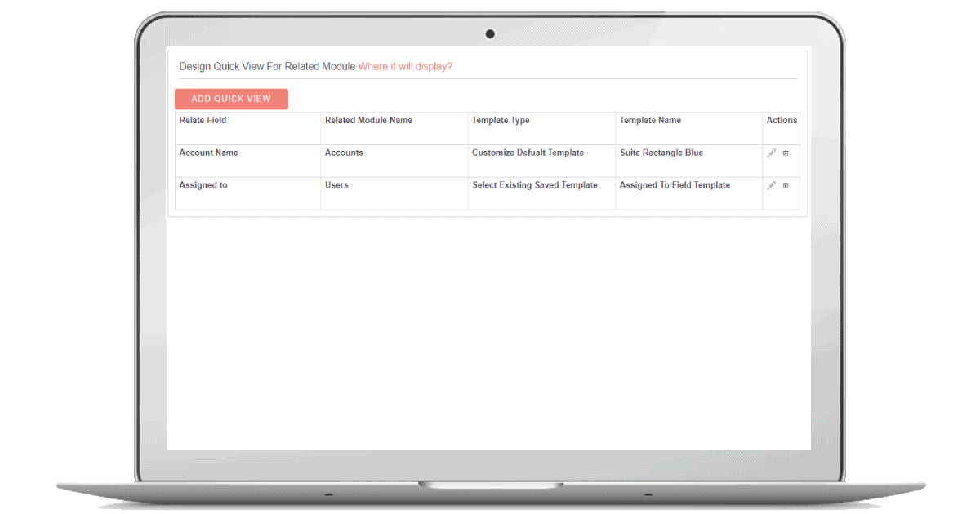The image size is (980, 514).
Task: Edit the Account Name quick view row
Action: pos(771,153)
